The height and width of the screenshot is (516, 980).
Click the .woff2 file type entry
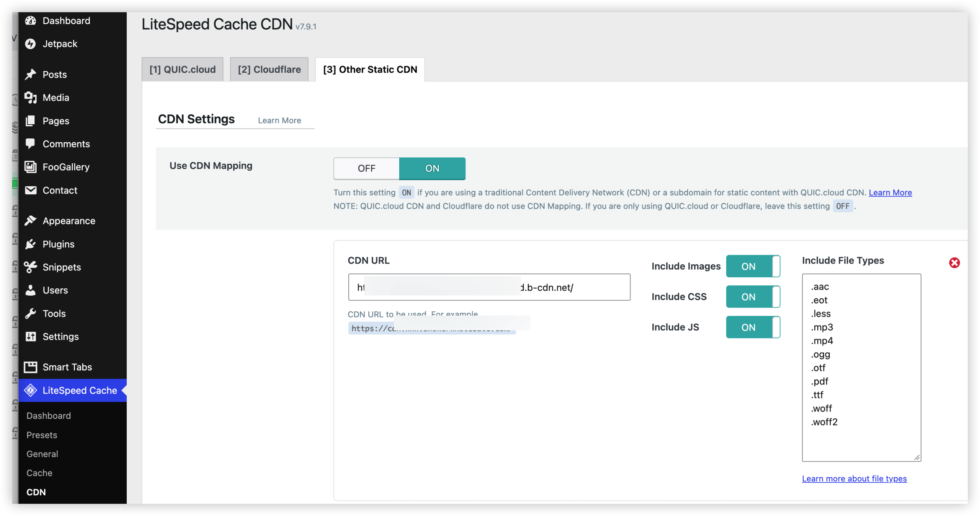[x=824, y=422]
